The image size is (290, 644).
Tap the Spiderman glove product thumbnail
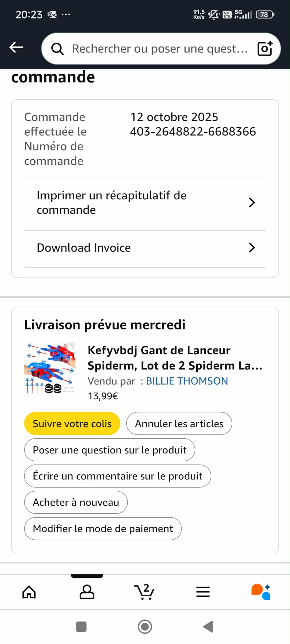click(50, 368)
